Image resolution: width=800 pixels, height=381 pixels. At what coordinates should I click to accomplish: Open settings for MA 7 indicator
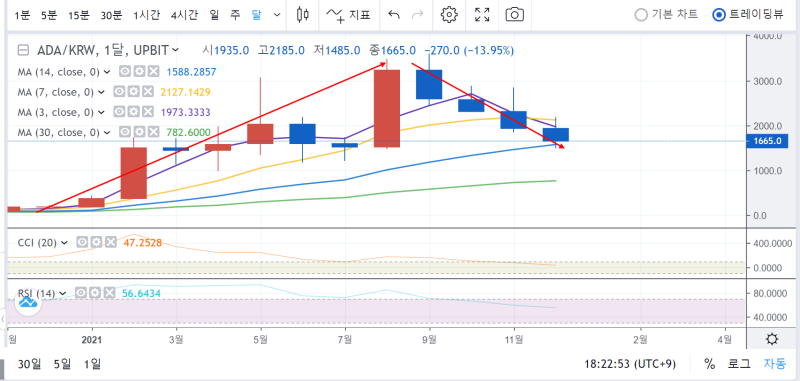[134, 92]
